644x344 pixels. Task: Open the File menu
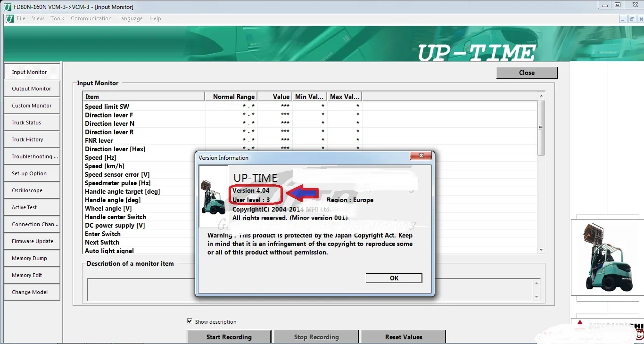tap(21, 19)
